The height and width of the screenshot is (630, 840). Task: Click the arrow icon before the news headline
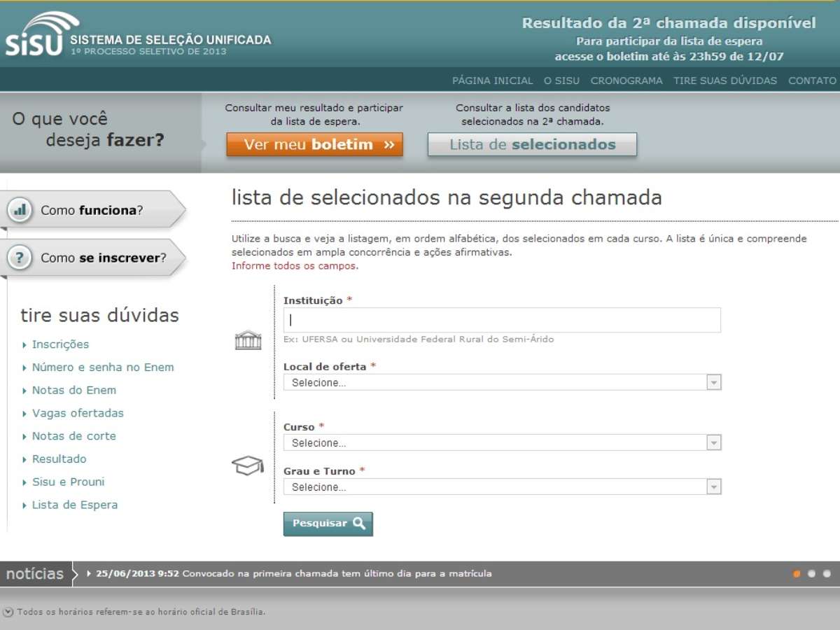tap(88, 573)
